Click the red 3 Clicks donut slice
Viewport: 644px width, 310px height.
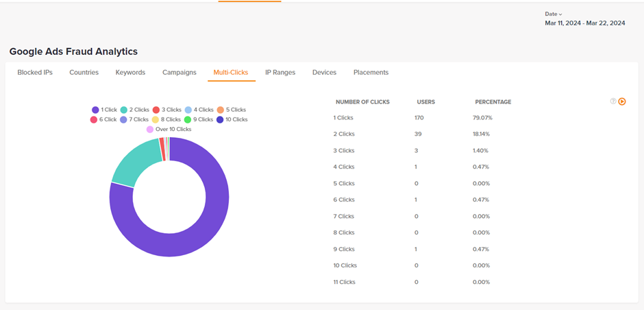point(162,150)
